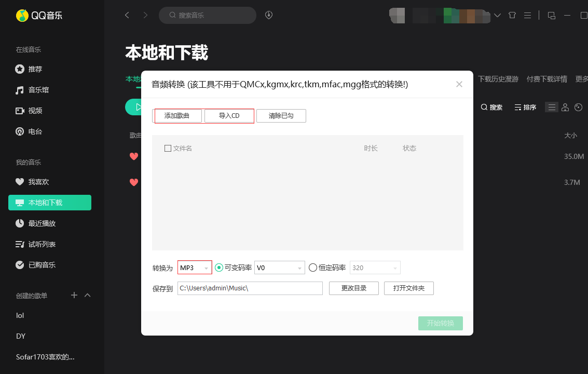The width and height of the screenshot is (588, 374).
Task: Toggle heart on 35.0M song row
Action: tap(134, 156)
